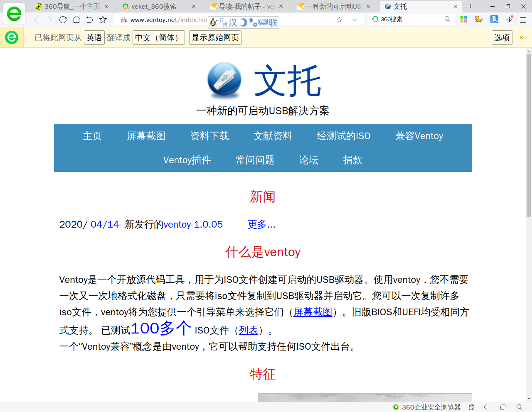The image size is (532, 412).
Task: Click the Ventoy USB logo image
Action: point(224,80)
